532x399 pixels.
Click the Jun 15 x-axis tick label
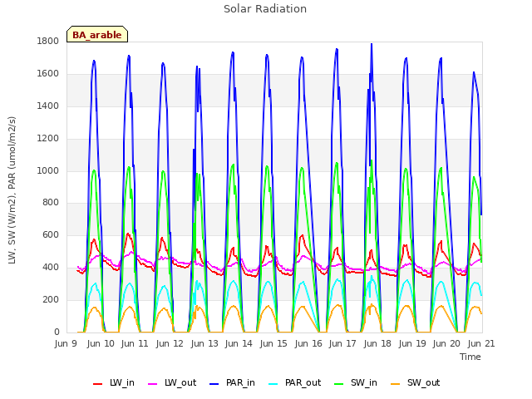coord(273,343)
